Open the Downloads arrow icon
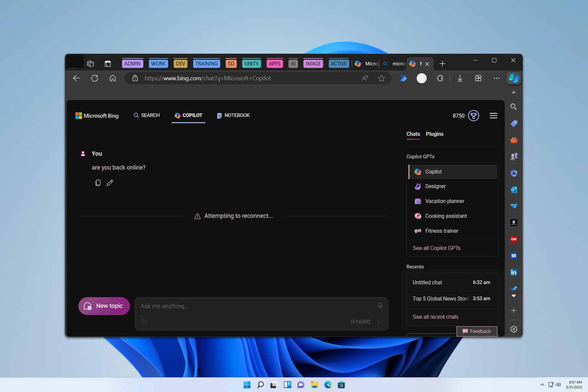 [460, 78]
